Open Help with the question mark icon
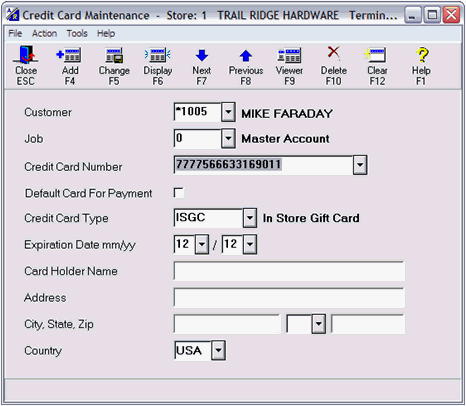466x406 pixels. (x=421, y=55)
